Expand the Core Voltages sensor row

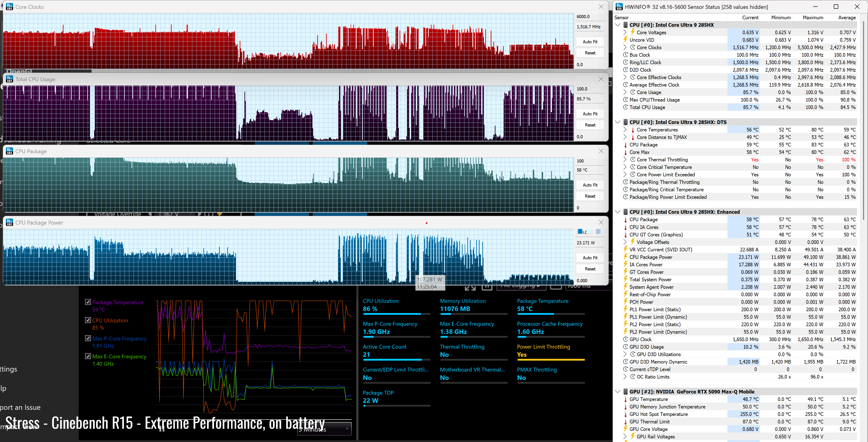coord(625,32)
